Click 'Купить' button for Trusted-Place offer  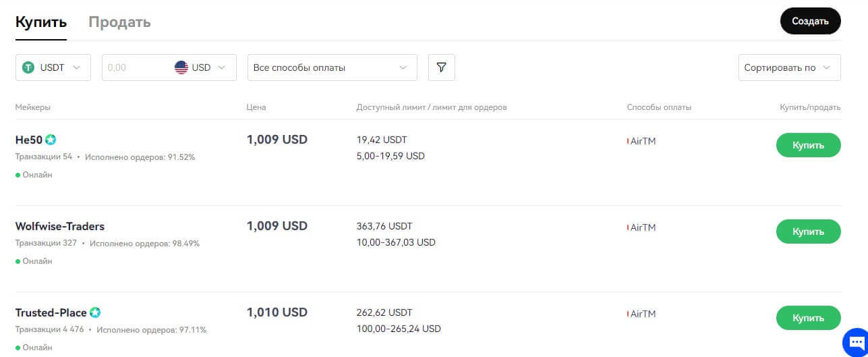[x=808, y=318]
